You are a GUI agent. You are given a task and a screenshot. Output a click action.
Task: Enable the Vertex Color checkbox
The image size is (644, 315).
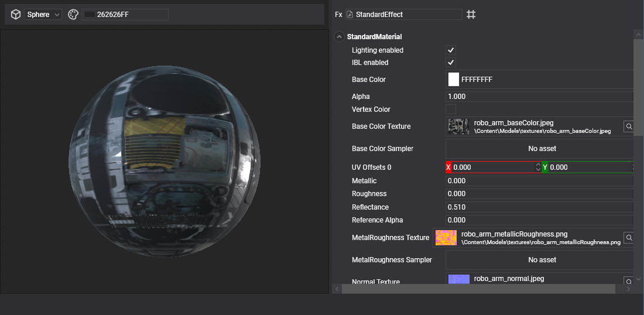(x=451, y=109)
